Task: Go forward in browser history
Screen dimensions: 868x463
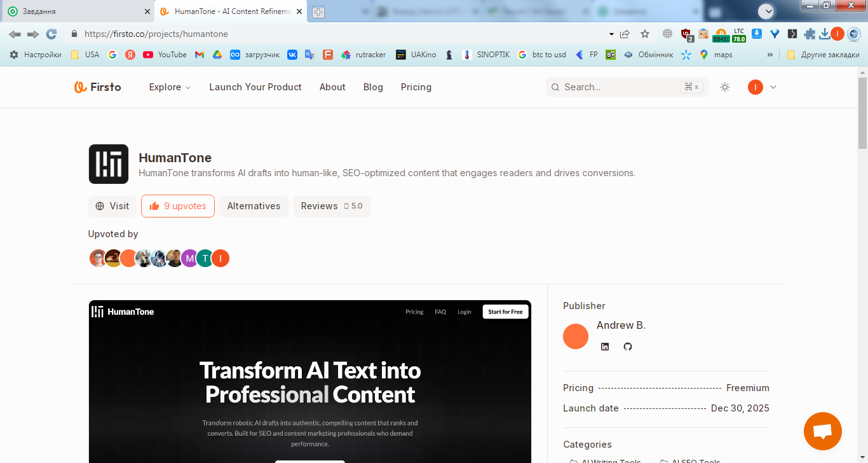Action: point(33,34)
